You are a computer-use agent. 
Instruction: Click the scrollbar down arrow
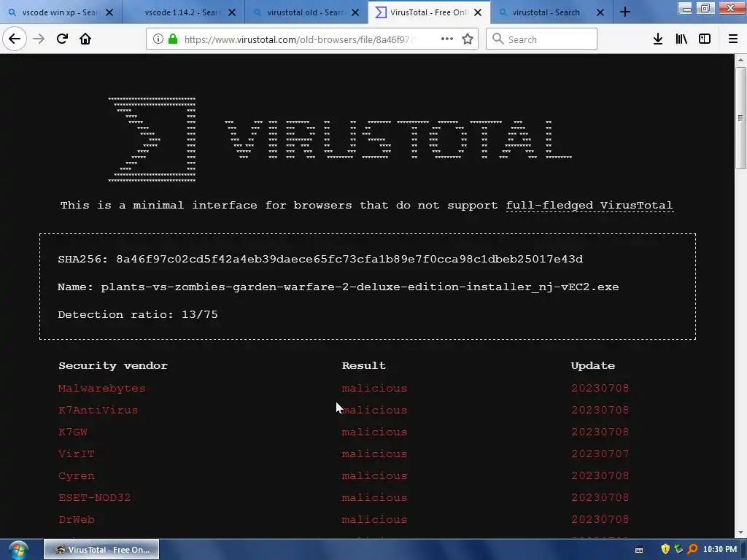coord(740,532)
